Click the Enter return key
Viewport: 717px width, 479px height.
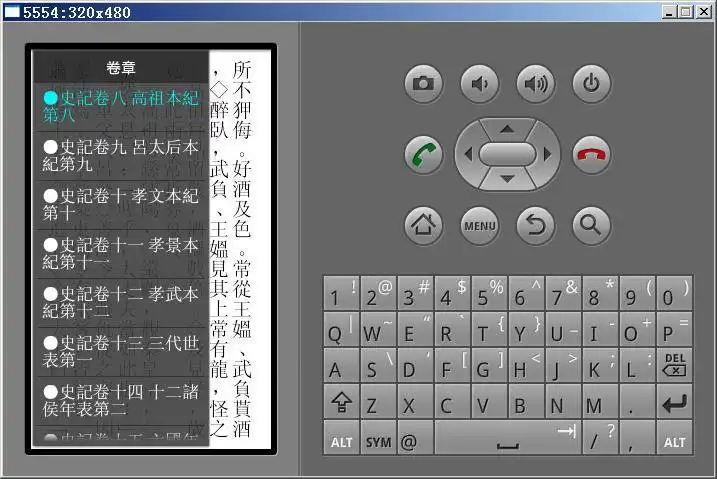coord(674,402)
